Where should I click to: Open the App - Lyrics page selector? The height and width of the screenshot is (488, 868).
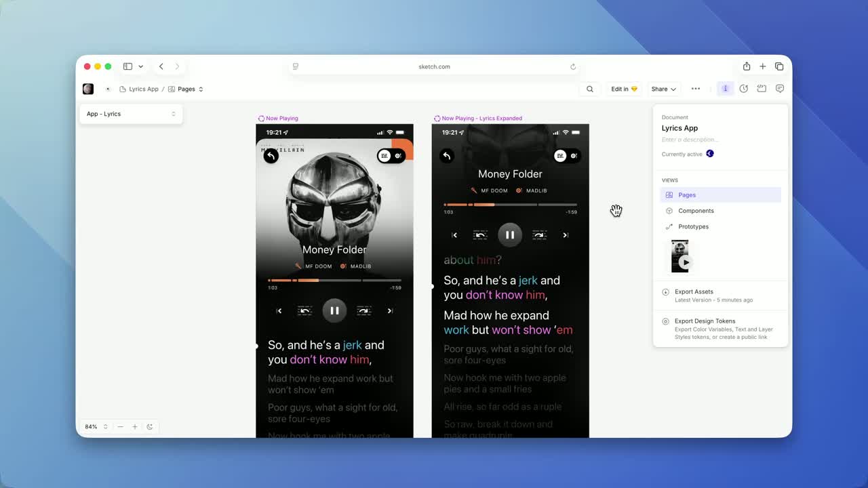point(131,114)
